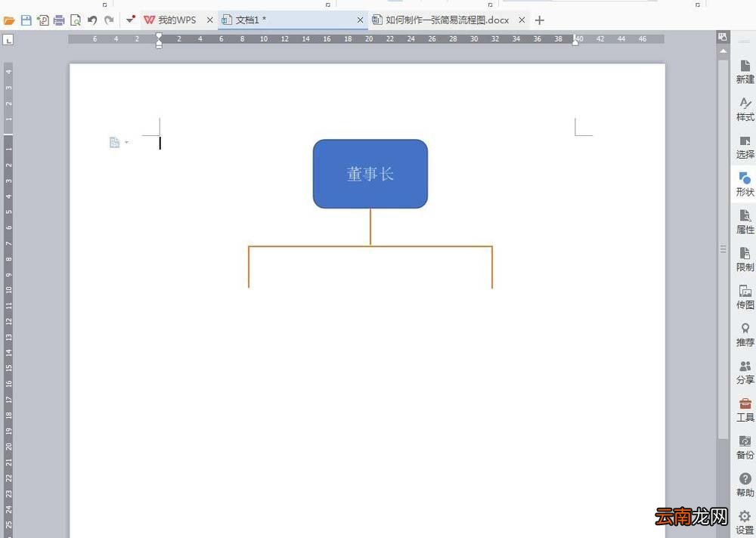Open the 传图 sidebar panel
Image resolution: width=756 pixels, height=538 pixels.
click(x=745, y=298)
